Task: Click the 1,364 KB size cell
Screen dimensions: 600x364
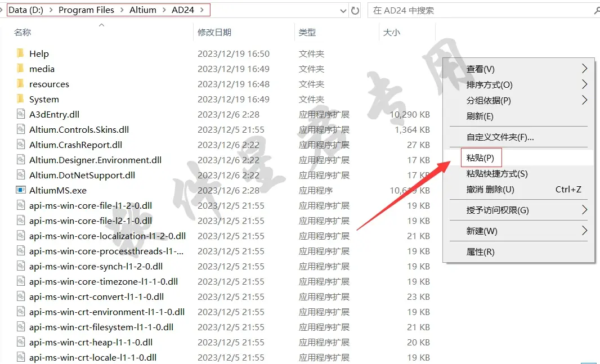Action: click(412, 129)
